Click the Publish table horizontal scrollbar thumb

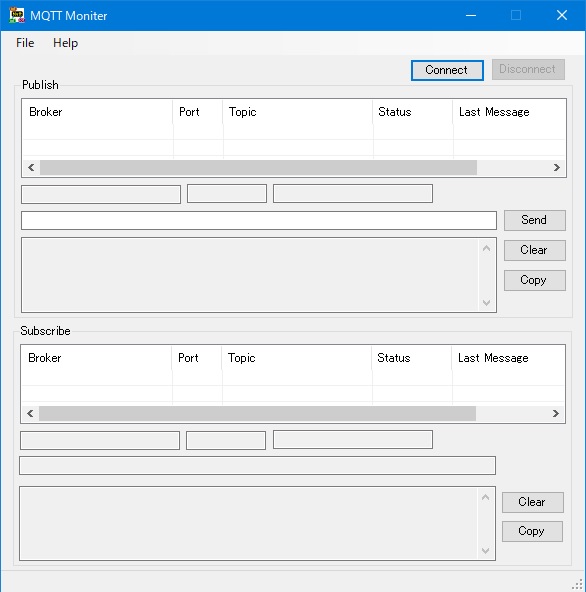point(258,167)
